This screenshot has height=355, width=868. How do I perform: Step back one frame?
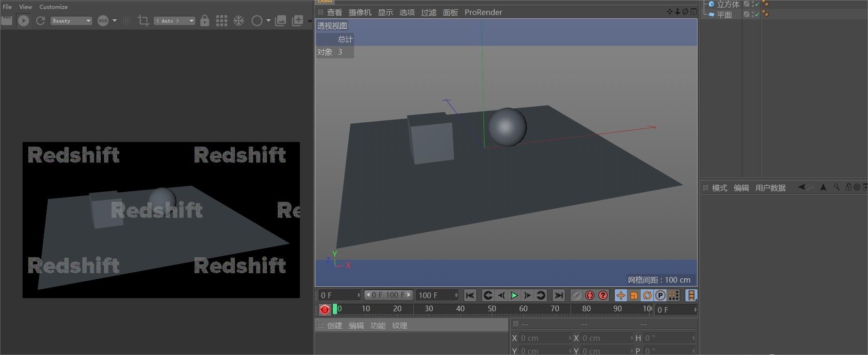click(x=501, y=295)
